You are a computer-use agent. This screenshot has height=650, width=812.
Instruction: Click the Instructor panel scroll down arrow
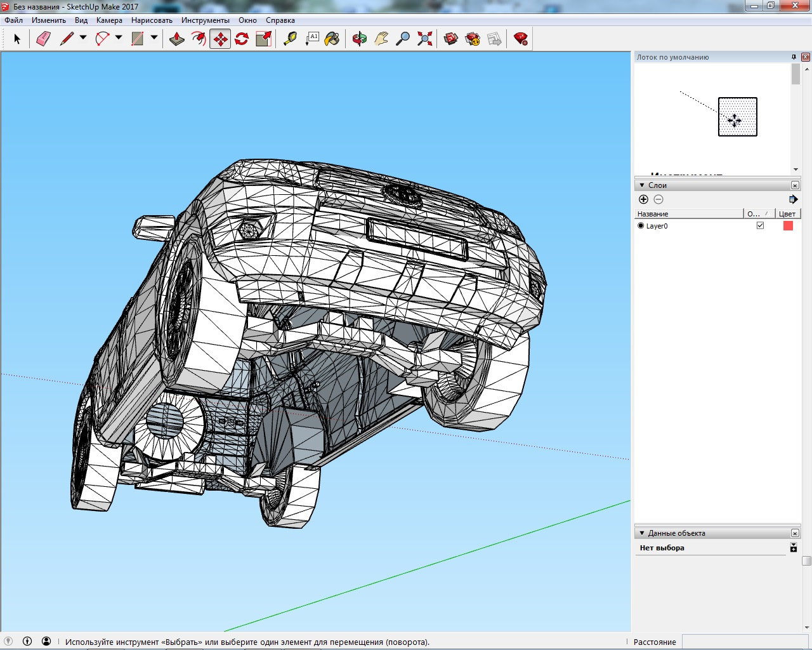pos(796,169)
